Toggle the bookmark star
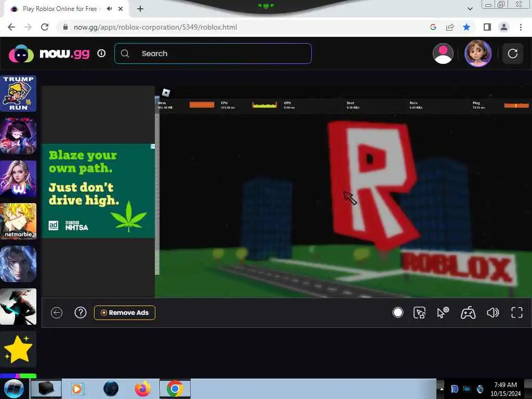532x399 pixels. (x=467, y=27)
